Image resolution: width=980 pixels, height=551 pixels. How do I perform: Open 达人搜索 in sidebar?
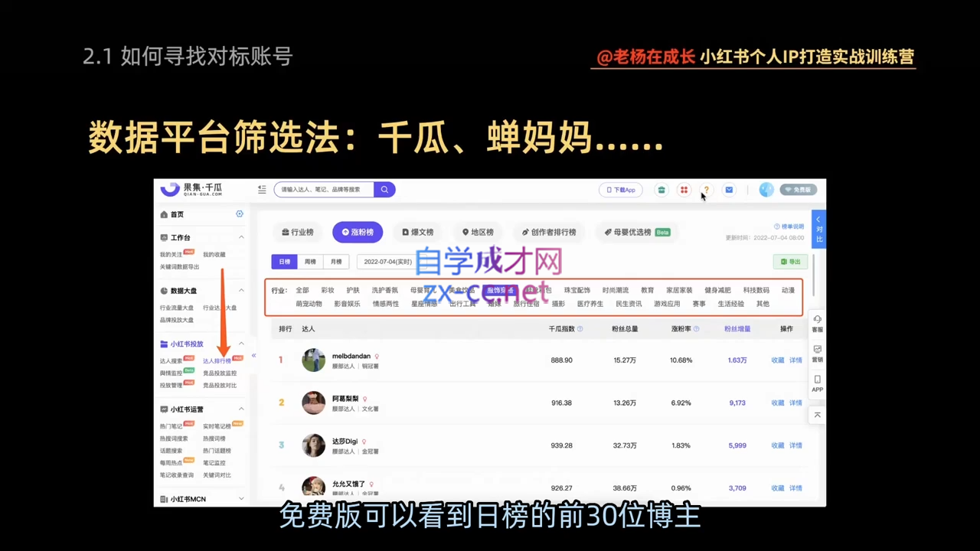(x=171, y=361)
